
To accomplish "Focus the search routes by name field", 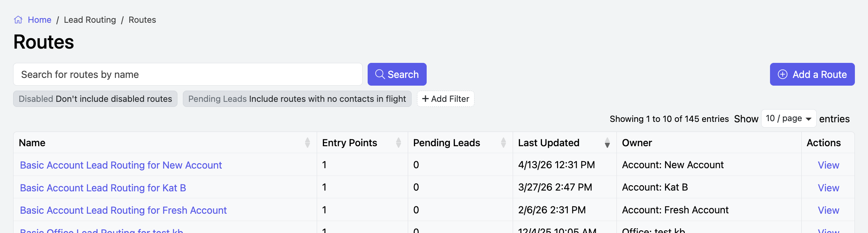I will point(187,74).
